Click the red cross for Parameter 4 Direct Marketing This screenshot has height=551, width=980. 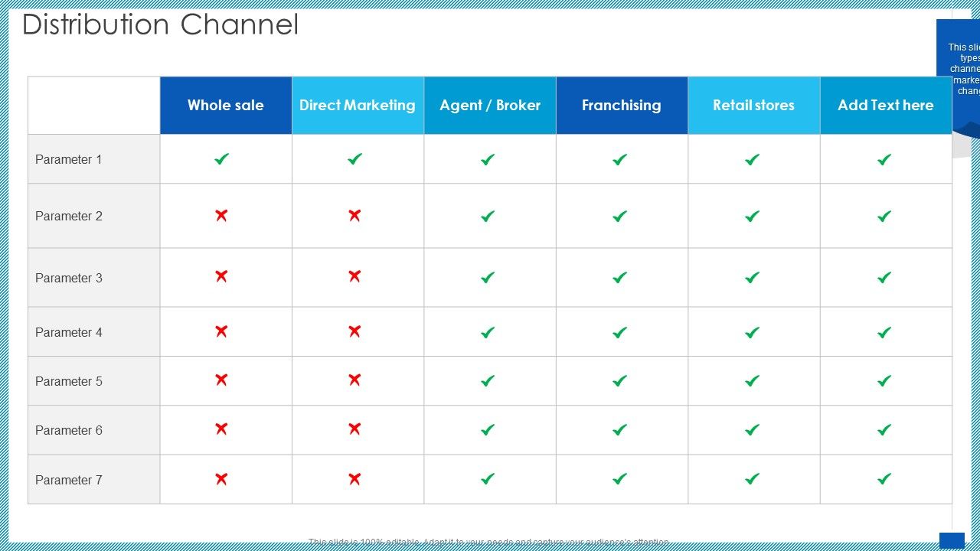click(354, 331)
